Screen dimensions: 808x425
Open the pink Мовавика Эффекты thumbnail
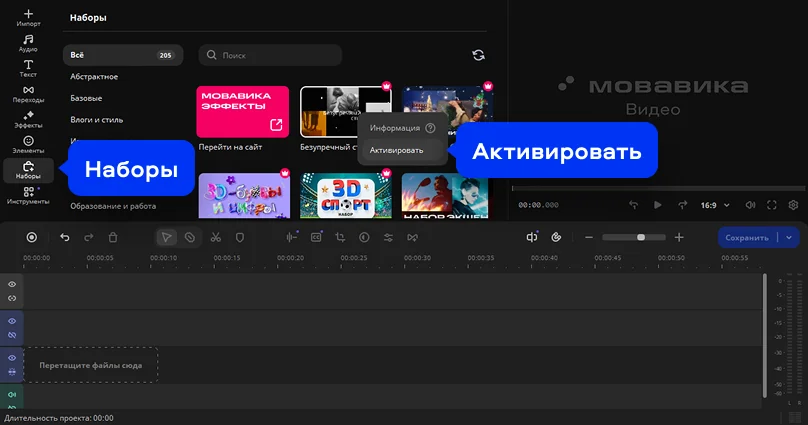click(x=243, y=112)
